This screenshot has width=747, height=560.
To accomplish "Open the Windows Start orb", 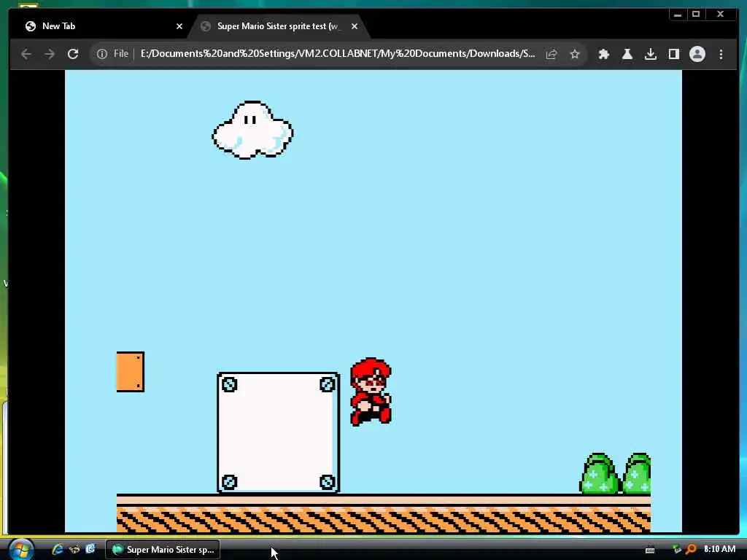I will pos(21,550).
